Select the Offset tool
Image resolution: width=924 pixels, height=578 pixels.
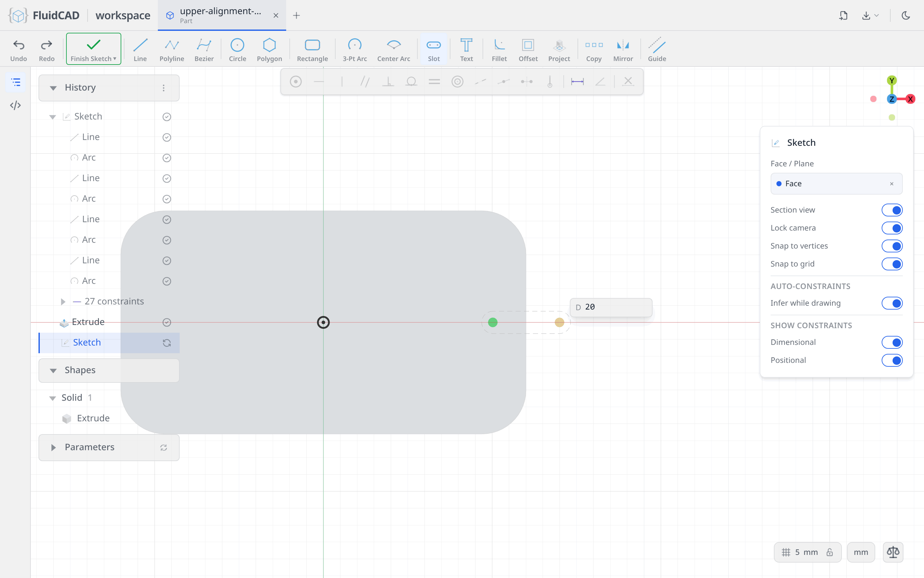(x=528, y=50)
